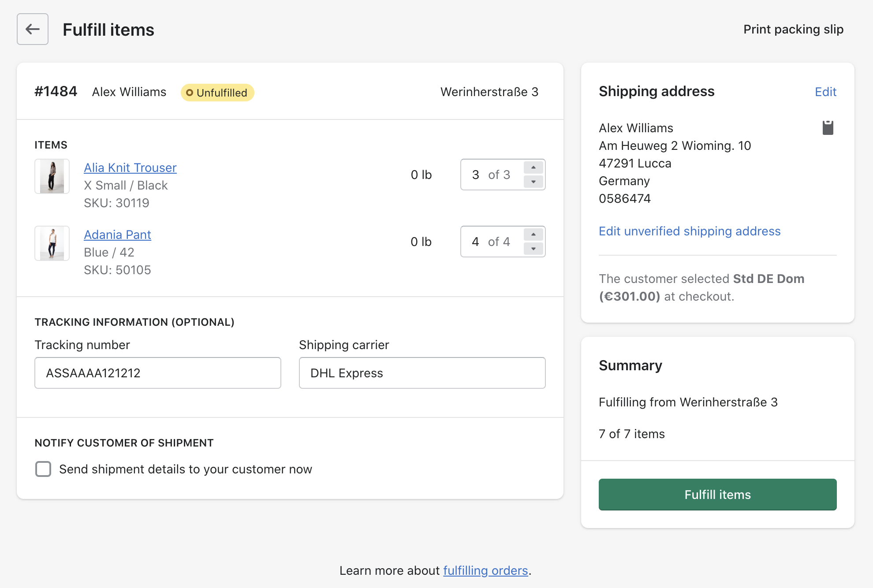Open the Adania Pant product link

click(117, 234)
